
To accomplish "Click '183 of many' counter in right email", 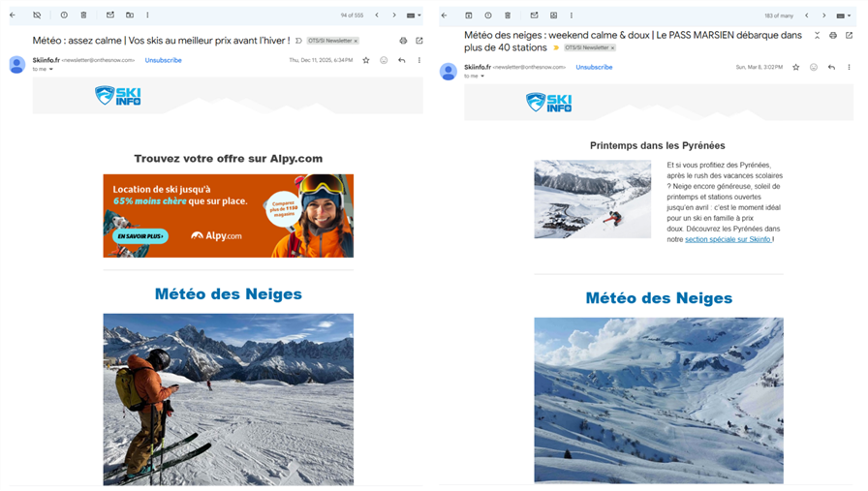I will 779,16.
